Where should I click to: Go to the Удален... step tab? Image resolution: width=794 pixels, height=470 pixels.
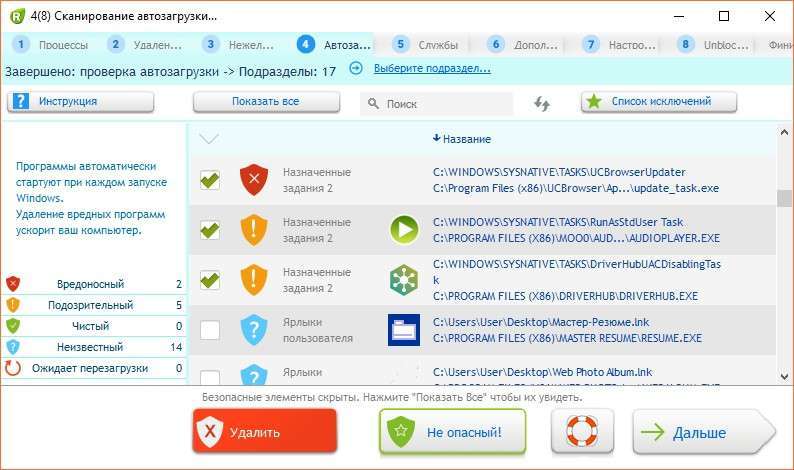coord(145,45)
